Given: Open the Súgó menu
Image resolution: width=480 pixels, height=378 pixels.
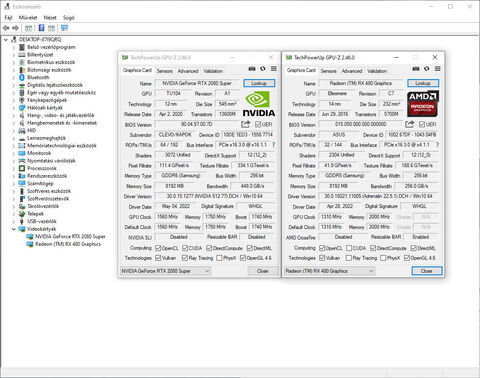Looking at the screenshot, I should pos(69,18).
